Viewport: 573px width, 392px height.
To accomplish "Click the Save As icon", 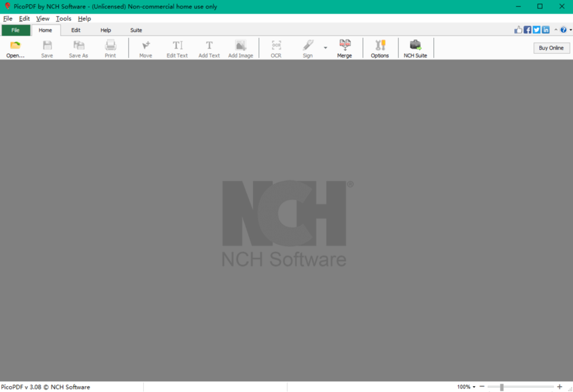I will coord(79,46).
